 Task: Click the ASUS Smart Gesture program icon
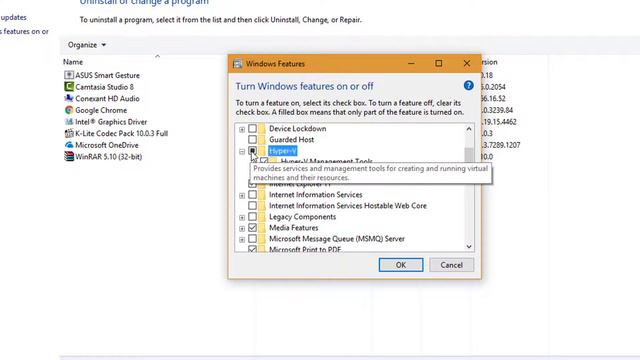[x=69, y=75]
